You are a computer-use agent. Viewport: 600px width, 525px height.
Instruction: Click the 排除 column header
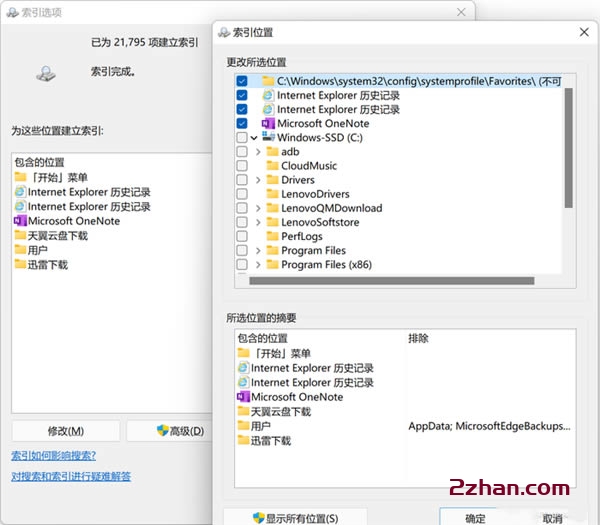coord(418,338)
